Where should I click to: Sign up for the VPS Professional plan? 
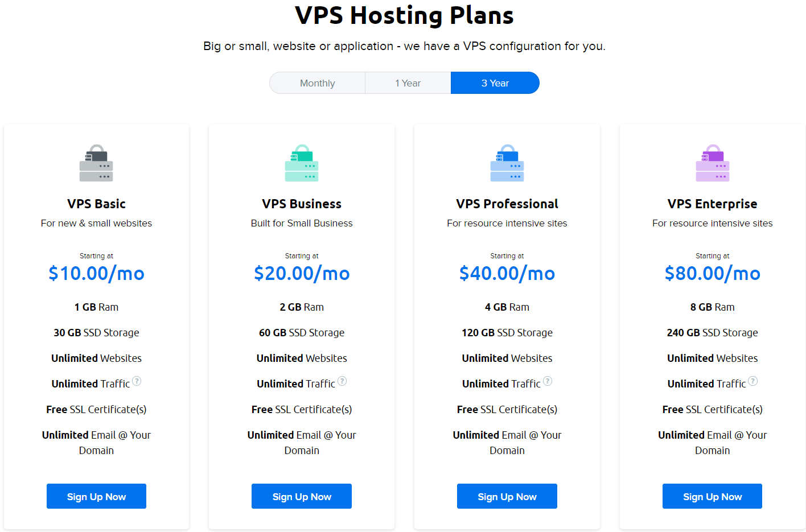coord(507,496)
